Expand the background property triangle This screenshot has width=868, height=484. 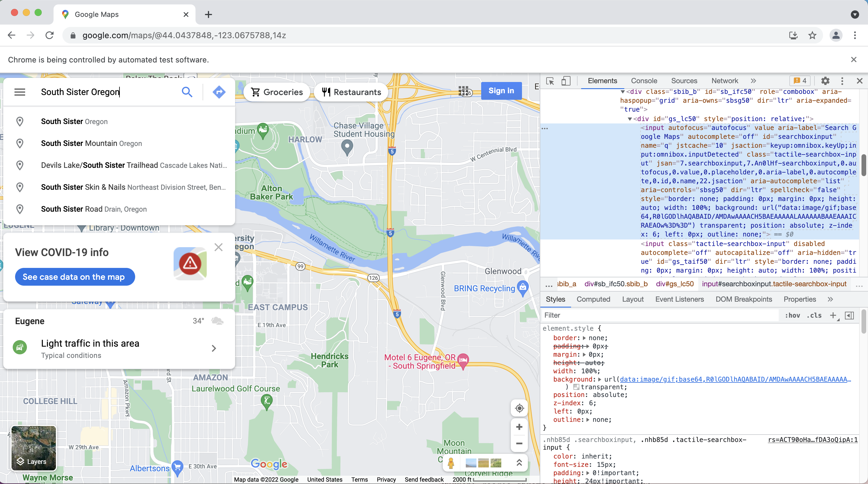point(600,380)
